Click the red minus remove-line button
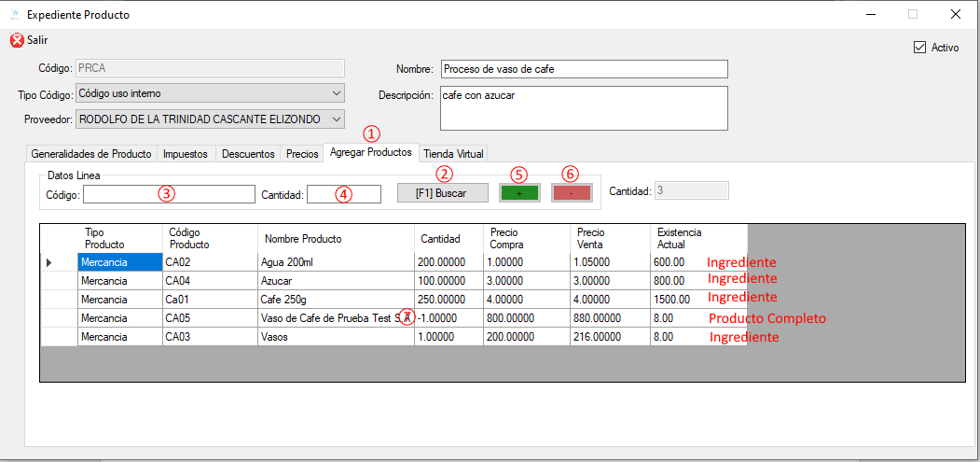Viewport: 980px width, 462px height. click(x=572, y=193)
